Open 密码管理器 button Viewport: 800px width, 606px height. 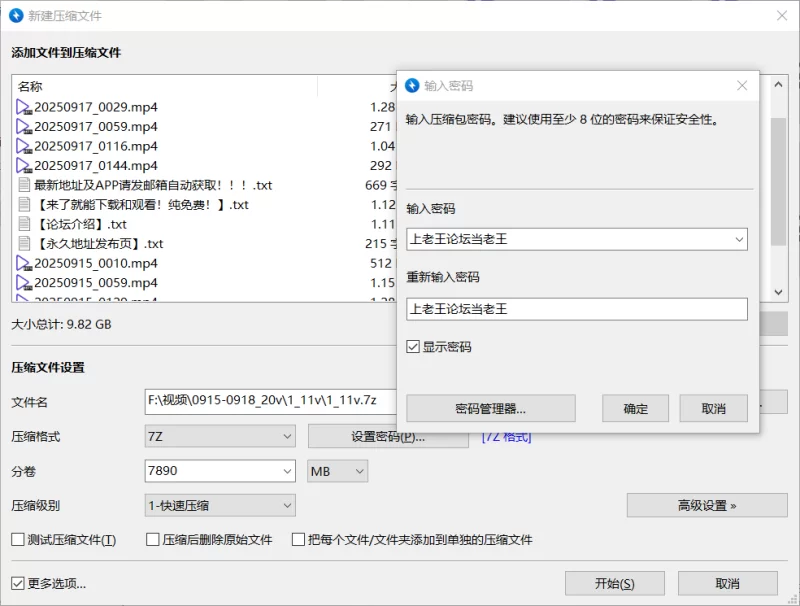(x=490, y=408)
